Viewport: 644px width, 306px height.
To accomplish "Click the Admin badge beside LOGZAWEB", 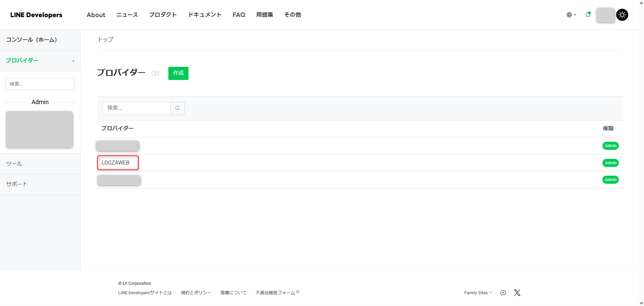I will [x=610, y=163].
